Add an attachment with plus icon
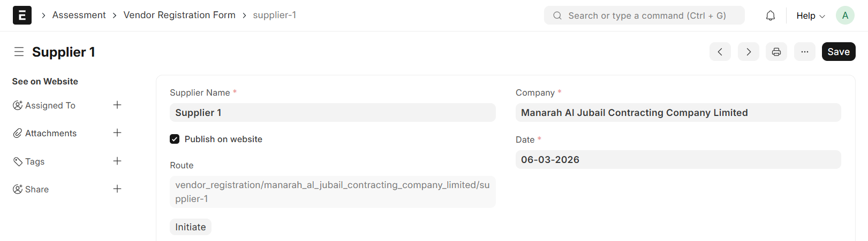Image resolution: width=868 pixels, height=241 pixels. coord(117,133)
